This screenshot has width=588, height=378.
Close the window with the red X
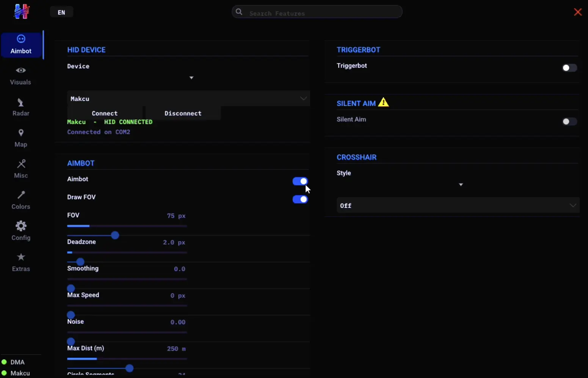click(x=578, y=12)
